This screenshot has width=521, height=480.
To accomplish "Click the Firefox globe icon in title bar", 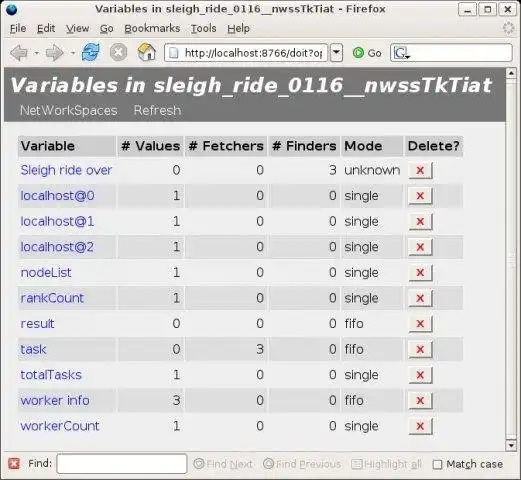I will 11,9.
